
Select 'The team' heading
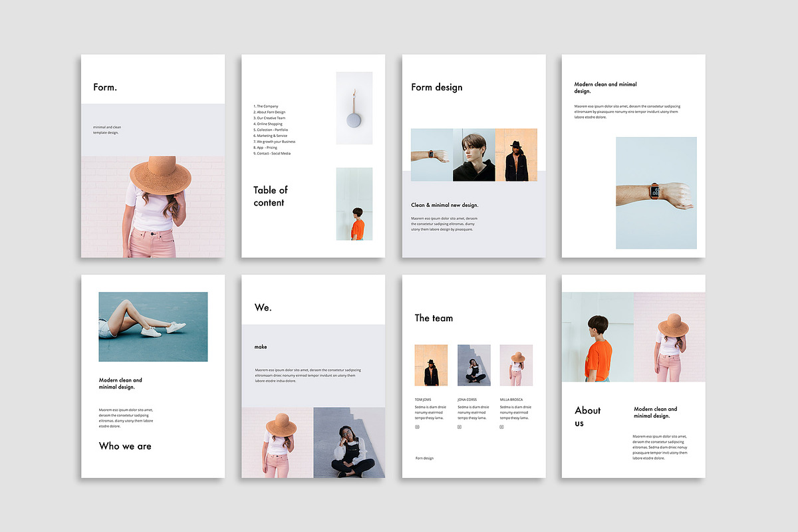click(434, 318)
